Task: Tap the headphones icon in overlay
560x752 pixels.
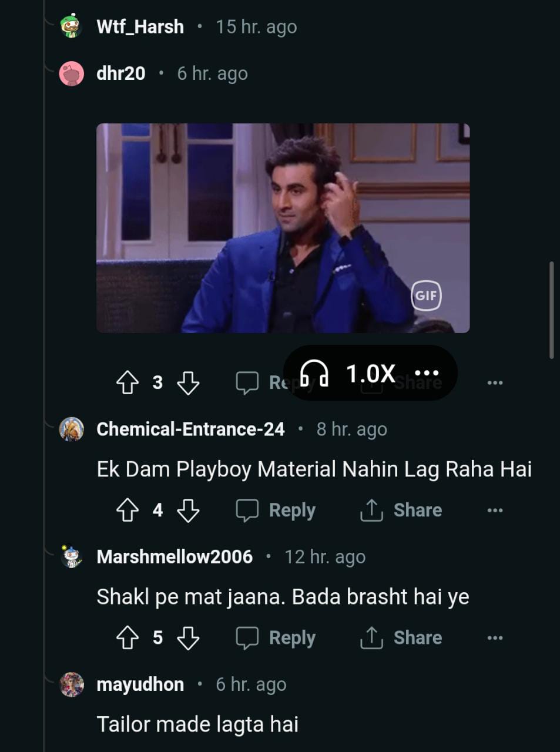Action: 314,374
